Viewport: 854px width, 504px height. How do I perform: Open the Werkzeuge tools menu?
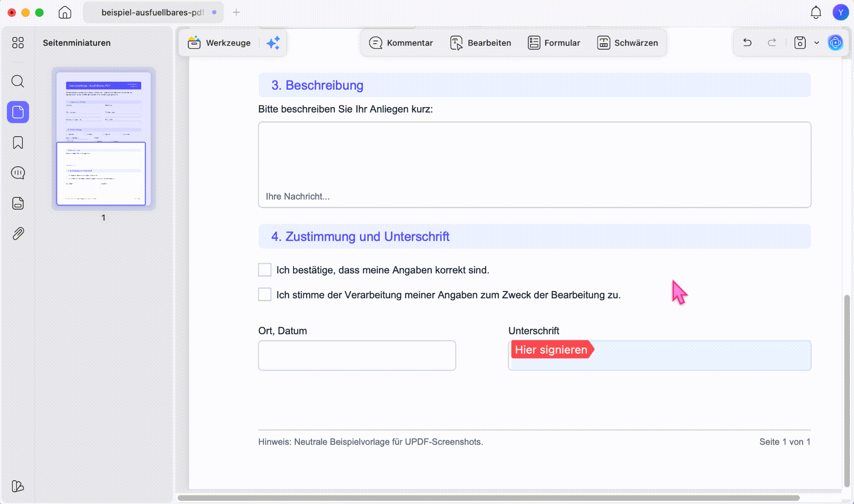click(219, 43)
